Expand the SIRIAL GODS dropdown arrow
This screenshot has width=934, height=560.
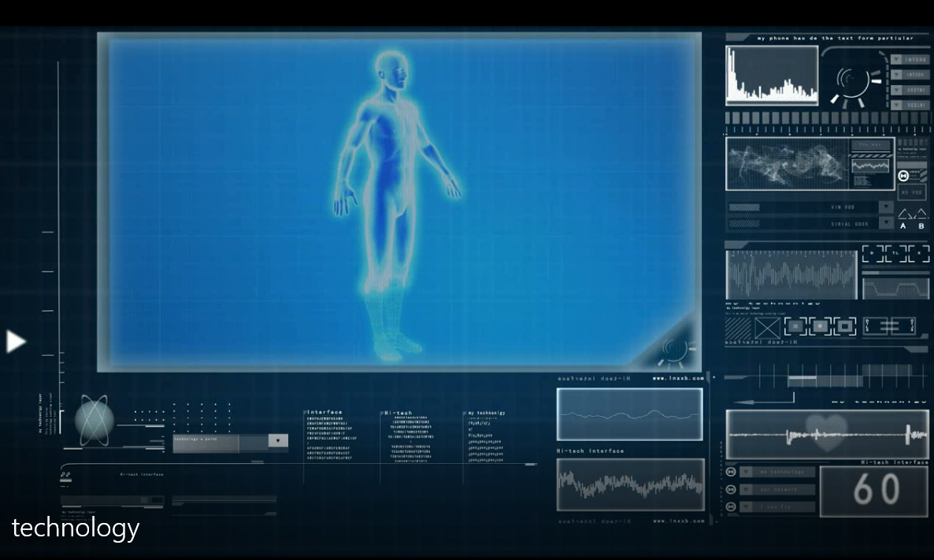(886, 224)
